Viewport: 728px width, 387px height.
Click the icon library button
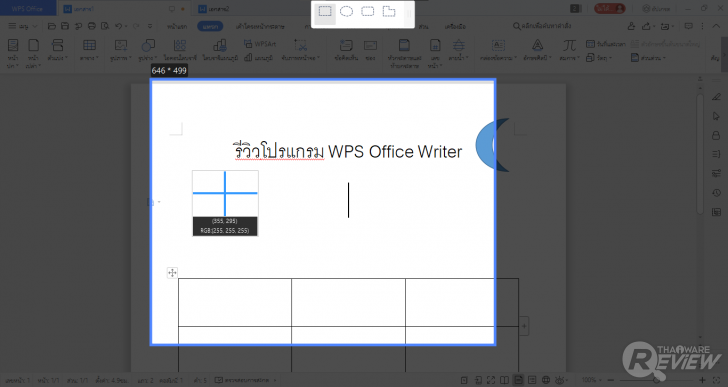point(180,51)
